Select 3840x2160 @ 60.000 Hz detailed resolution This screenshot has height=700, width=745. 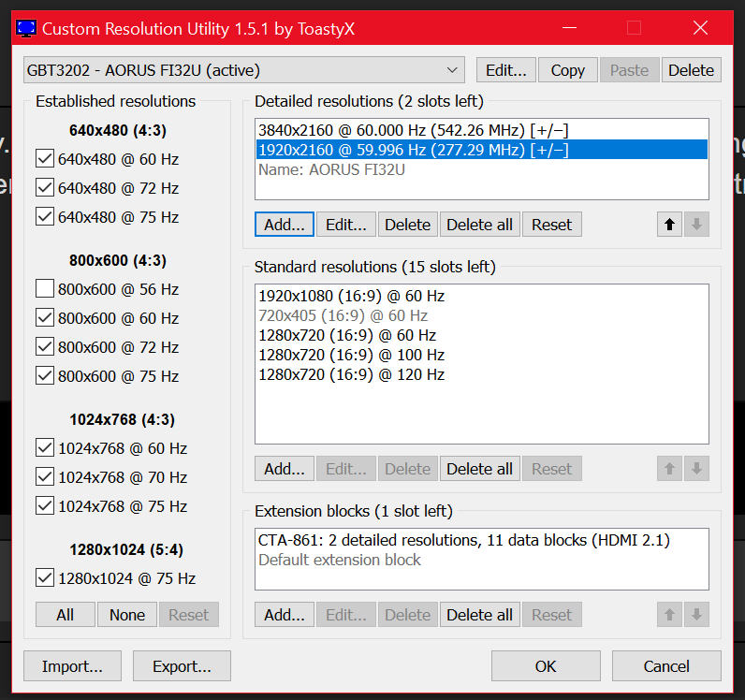pos(412,130)
